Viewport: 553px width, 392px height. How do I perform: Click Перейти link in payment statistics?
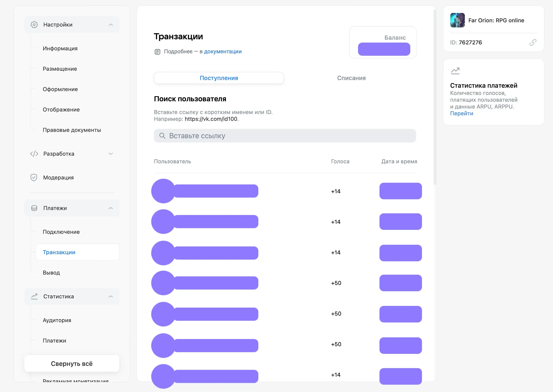[x=461, y=113]
